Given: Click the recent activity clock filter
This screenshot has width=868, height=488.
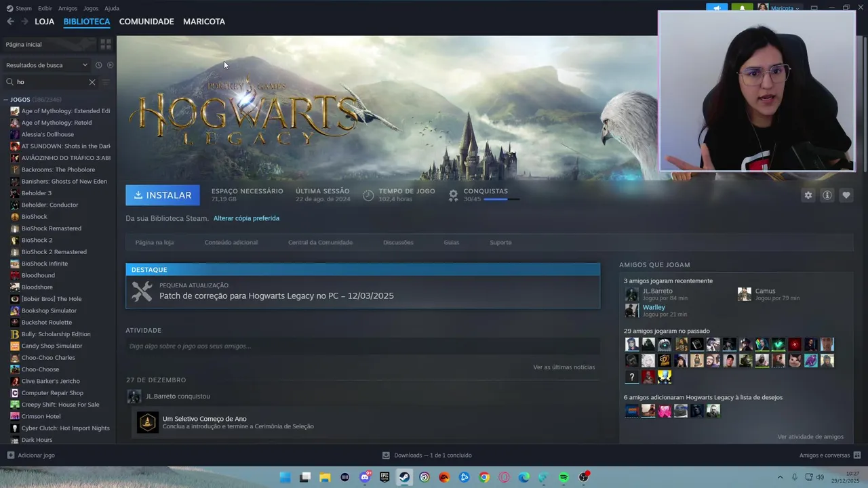Looking at the screenshot, I should click(98, 65).
